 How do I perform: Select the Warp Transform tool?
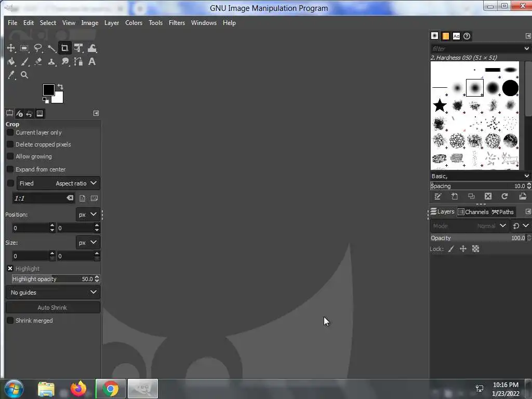pos(92,48)
